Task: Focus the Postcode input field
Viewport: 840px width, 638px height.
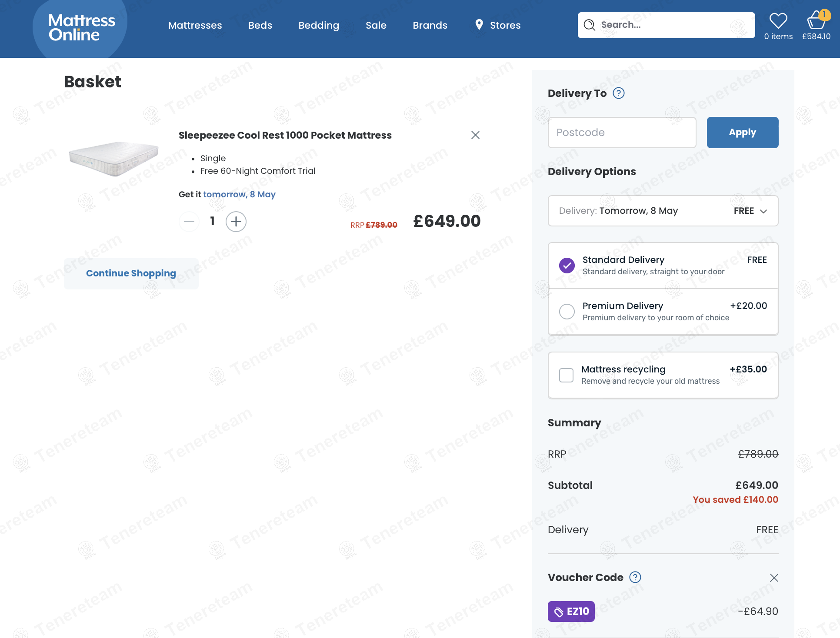Action: coord(622,133)
